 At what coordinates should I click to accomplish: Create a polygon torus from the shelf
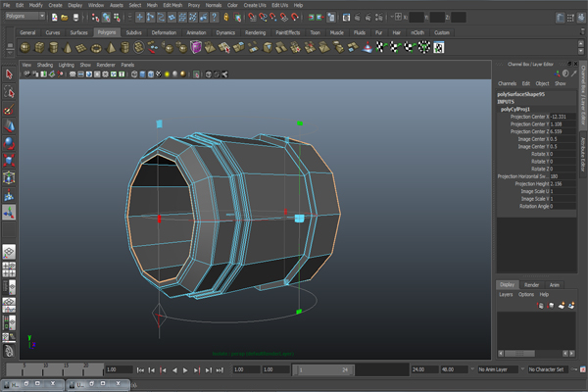pyautogui.click(x=96, y=48)
